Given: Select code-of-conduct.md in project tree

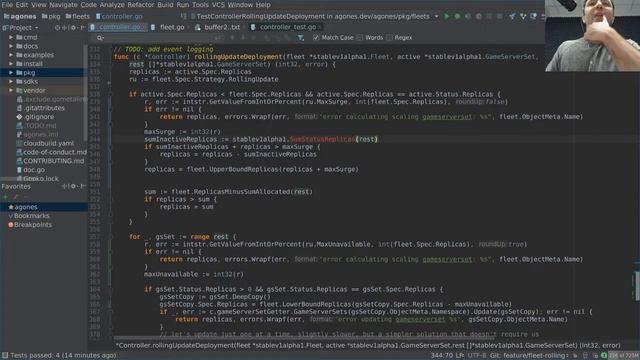Looking at the screenshot, I should pos(55,152).
